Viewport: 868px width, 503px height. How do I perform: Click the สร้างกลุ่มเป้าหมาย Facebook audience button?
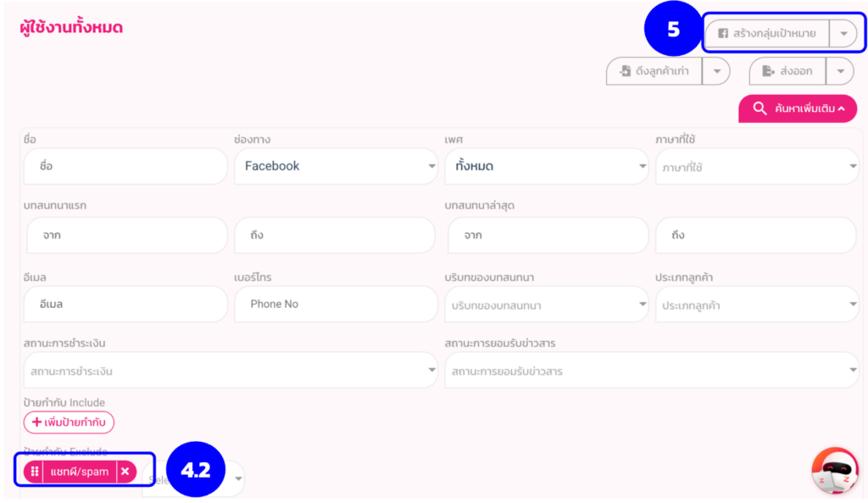[x=767, y=34]
